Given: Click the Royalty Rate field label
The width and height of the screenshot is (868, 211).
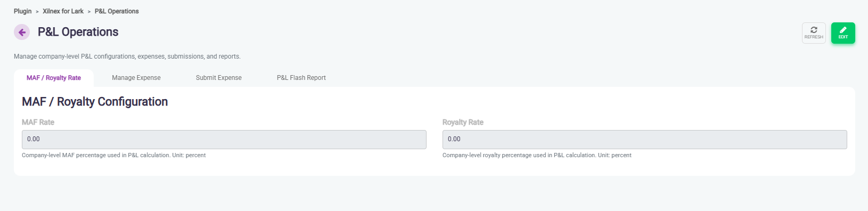Looking at the screenshot, I should coord(463,122).
